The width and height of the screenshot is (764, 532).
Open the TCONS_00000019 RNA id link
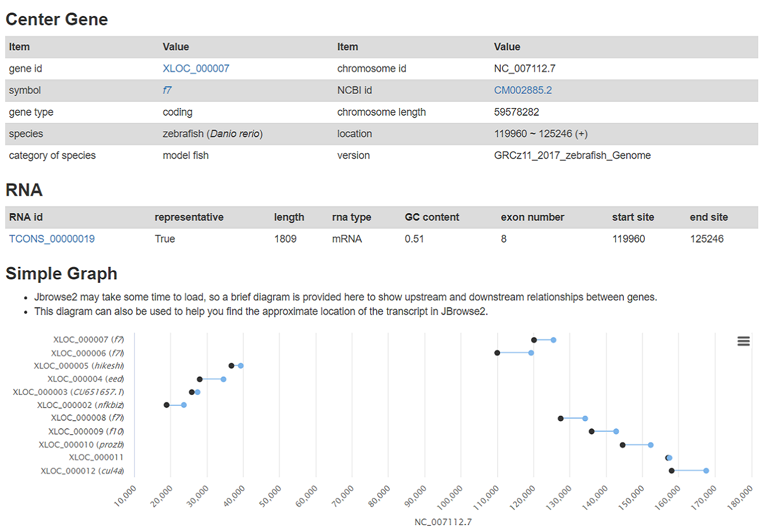52,239
